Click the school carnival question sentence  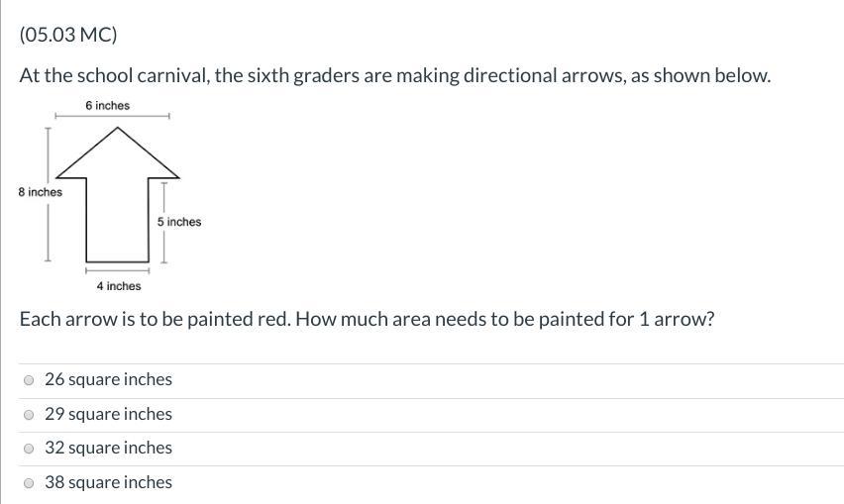coord(394,76)
